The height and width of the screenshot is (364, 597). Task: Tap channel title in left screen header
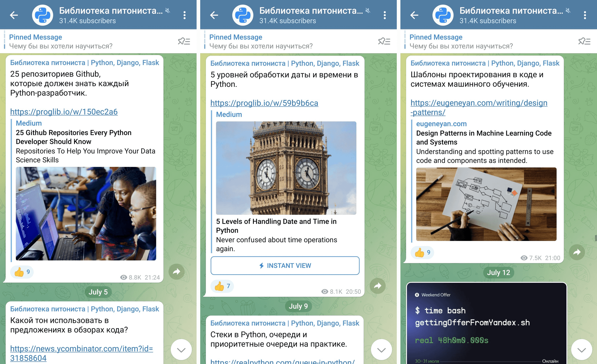111,11
